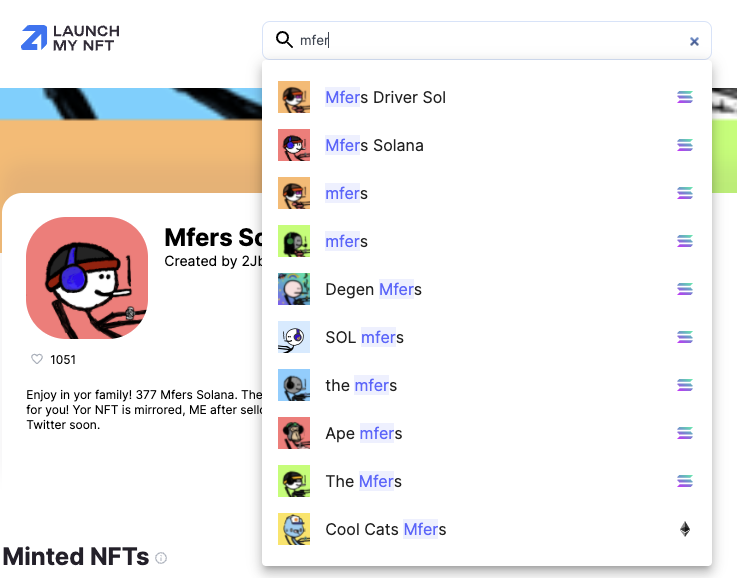The image size is (737, 578).
Task: Click the green-background mfers thumbnail
Action: 294,241
